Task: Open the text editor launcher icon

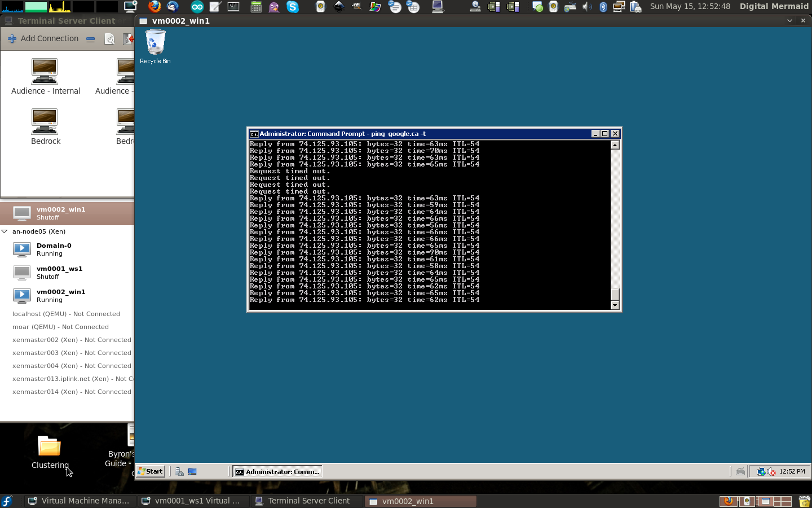Action: coord(215,7)
